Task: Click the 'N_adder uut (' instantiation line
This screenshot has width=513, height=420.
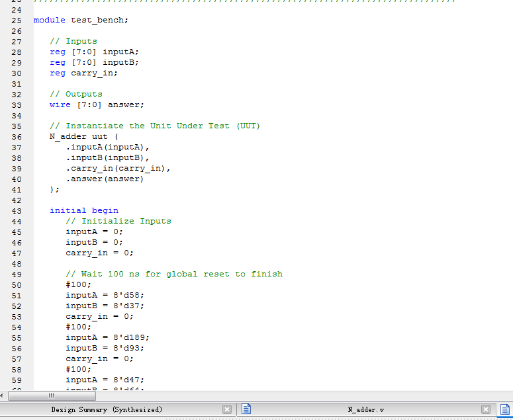Action: 83,136
